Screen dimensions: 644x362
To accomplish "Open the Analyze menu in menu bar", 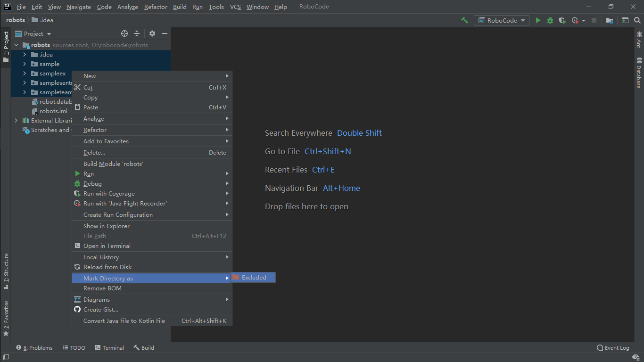I will pyautogui.click(x=128, y=7).
